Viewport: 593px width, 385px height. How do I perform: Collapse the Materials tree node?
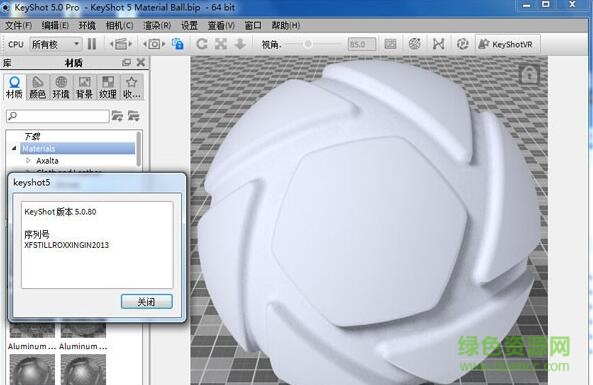[x=14, y=148]
